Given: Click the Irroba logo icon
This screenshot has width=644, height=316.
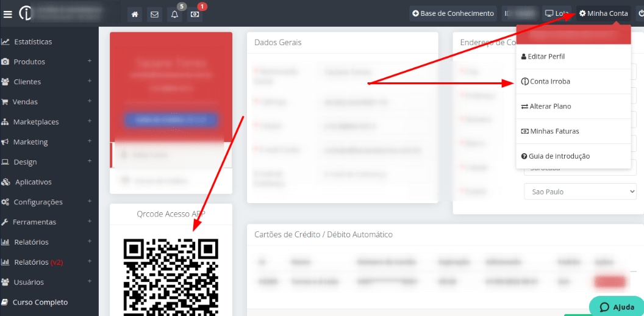Looking at the screenshot, I should (x=24, y=13).
